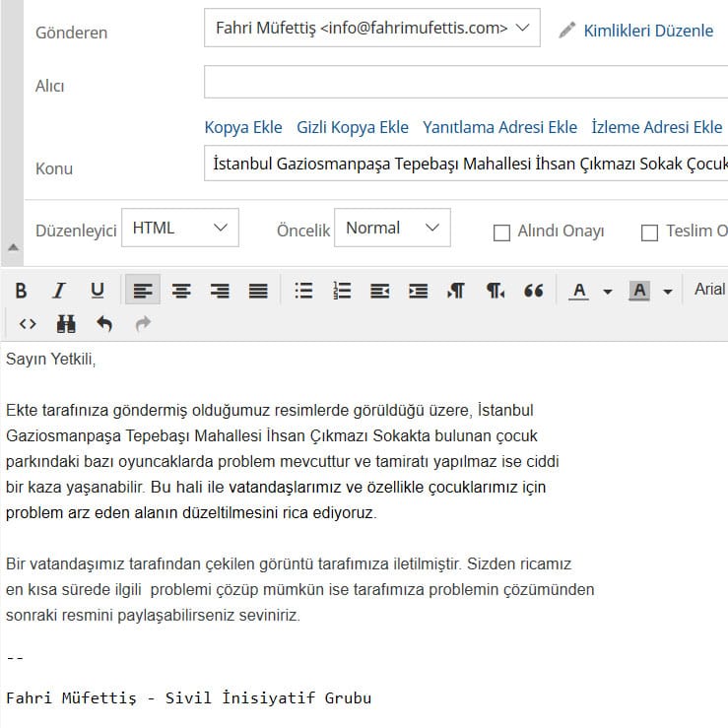Screen dimensions: 728x728
Task: Open text color picker arrow
Action: pyautogui.click(x=607, y=292)
